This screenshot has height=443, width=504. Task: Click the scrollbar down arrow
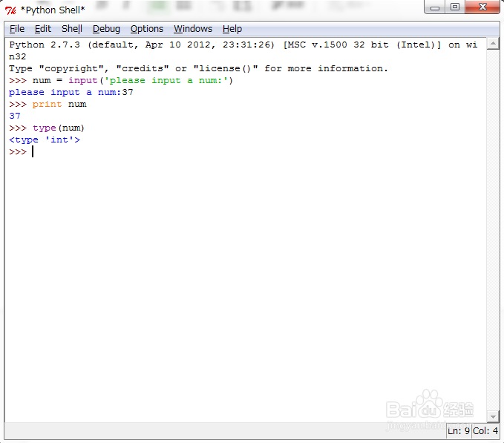pyautogui.click(x=492, y=417)
